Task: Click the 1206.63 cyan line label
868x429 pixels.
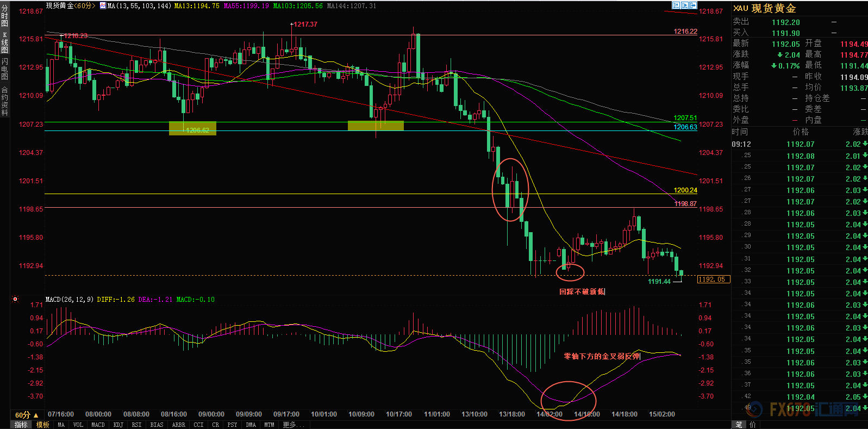Action: click(x=685, y=127)
